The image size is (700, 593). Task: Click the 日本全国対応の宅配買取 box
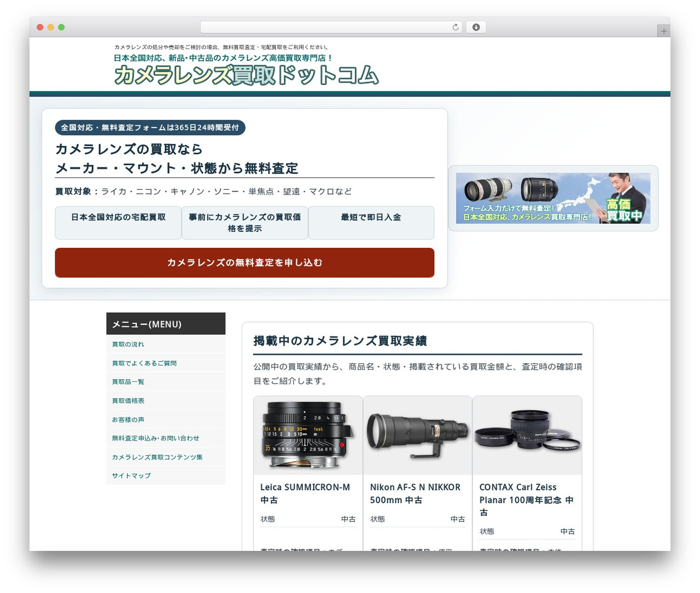(118, 223)
